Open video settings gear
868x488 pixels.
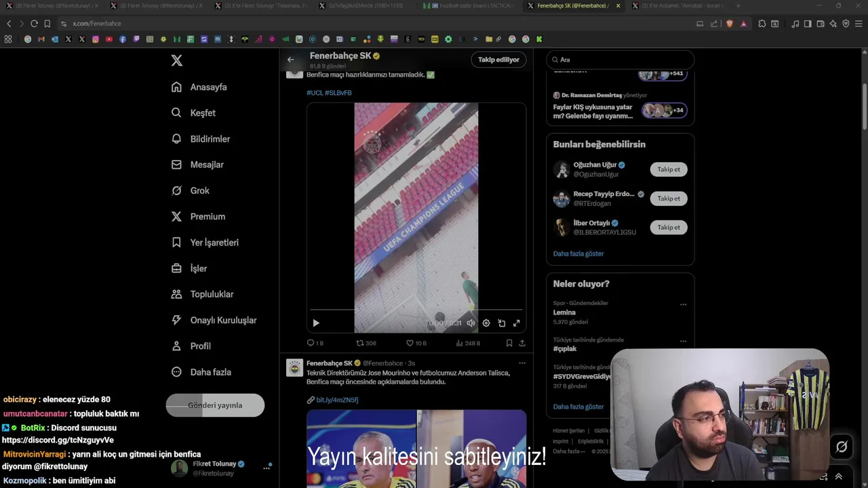[486, 323]
